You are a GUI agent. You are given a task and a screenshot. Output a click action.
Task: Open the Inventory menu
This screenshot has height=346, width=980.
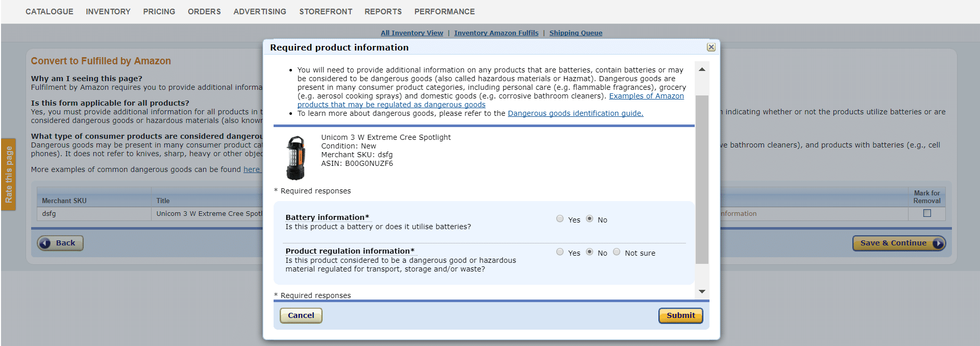click(108, 11)
